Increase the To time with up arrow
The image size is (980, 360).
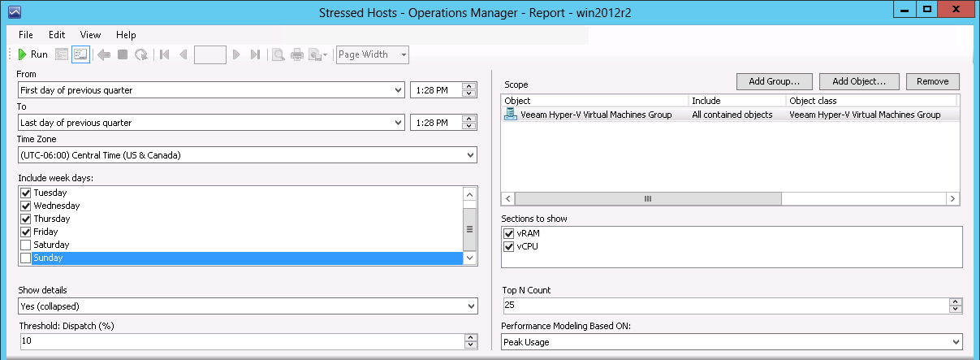point(468,119)
